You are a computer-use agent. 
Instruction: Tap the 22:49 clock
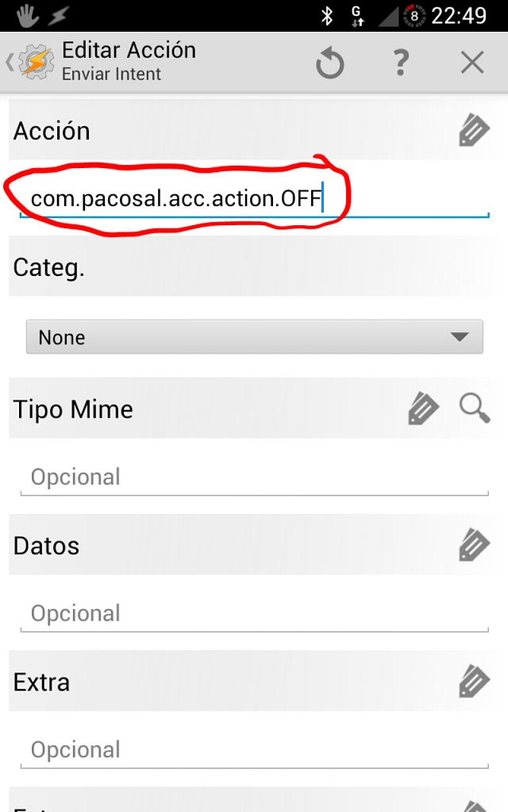click(458, 16)
